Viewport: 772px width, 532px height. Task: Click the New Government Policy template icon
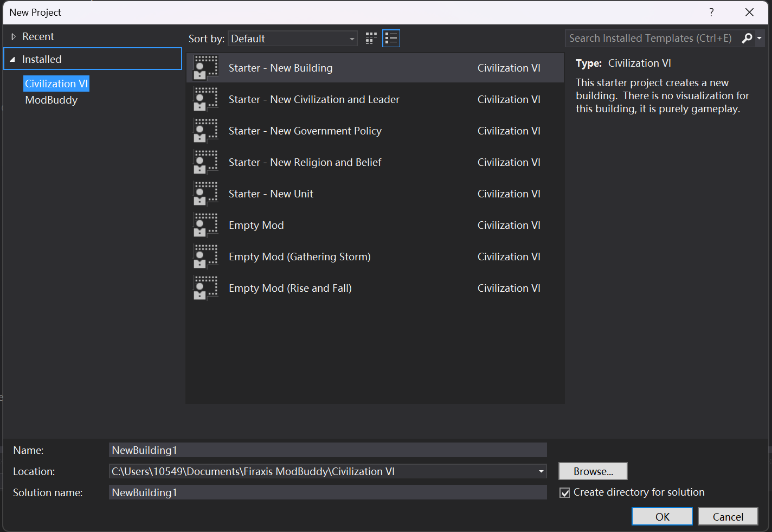pos(205,131)
